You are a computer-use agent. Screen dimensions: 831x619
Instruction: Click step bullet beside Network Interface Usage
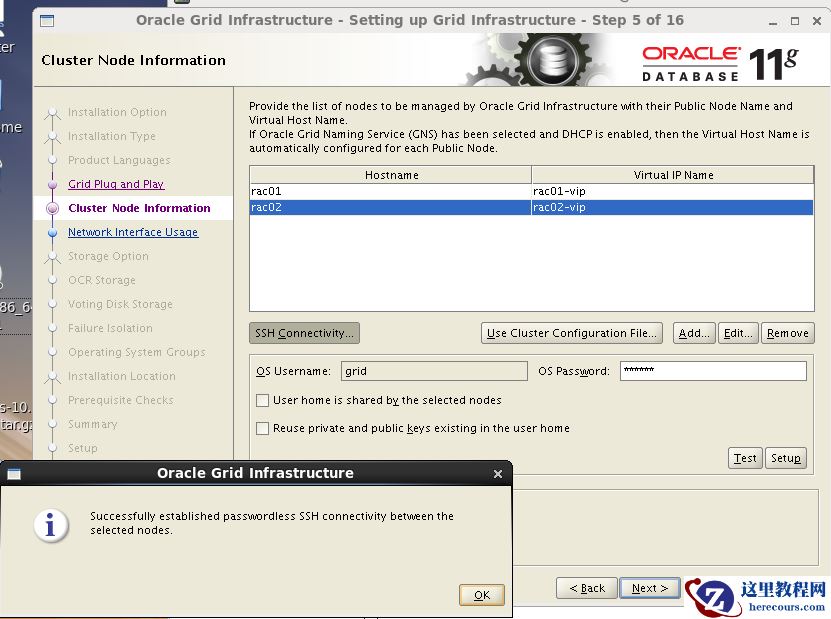pos(52,232)
